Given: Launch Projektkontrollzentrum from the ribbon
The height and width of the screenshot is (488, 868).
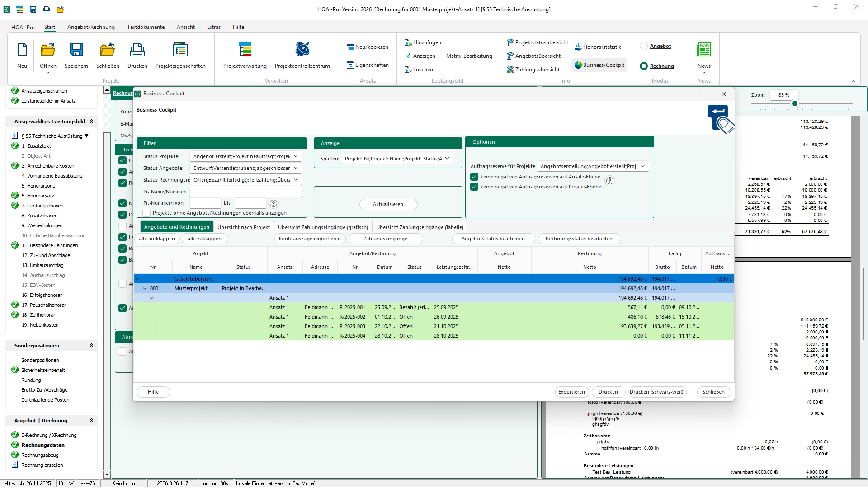Looking at the screenshot, I should (302, 50).
